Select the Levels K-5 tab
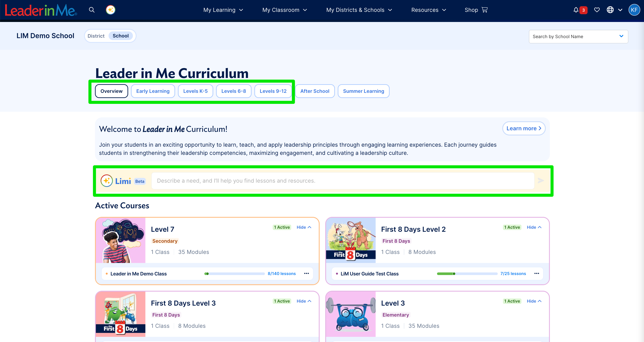The width and height of the screenshot is (644, 342). pos(195,91)
